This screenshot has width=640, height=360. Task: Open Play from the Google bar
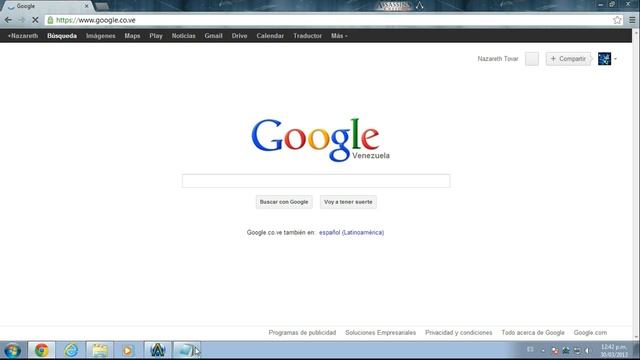tap(156, 36)
